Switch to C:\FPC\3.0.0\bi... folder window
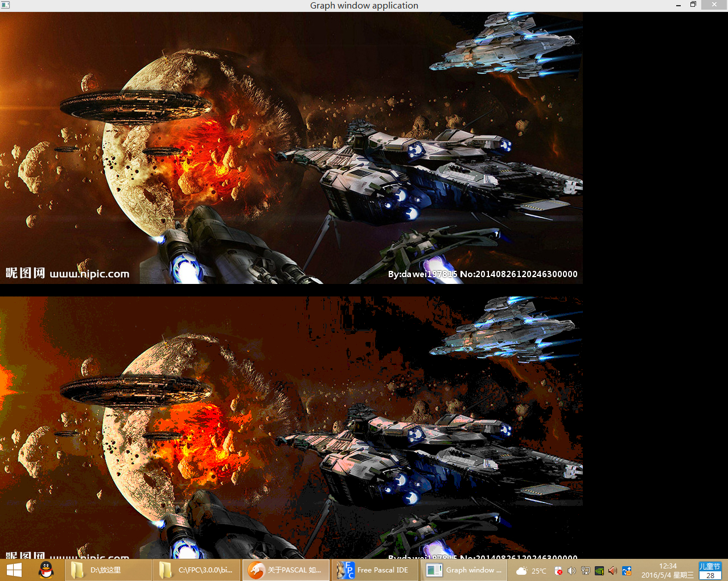Viewport: 728px width, 581px height. [x=196, y=570]
